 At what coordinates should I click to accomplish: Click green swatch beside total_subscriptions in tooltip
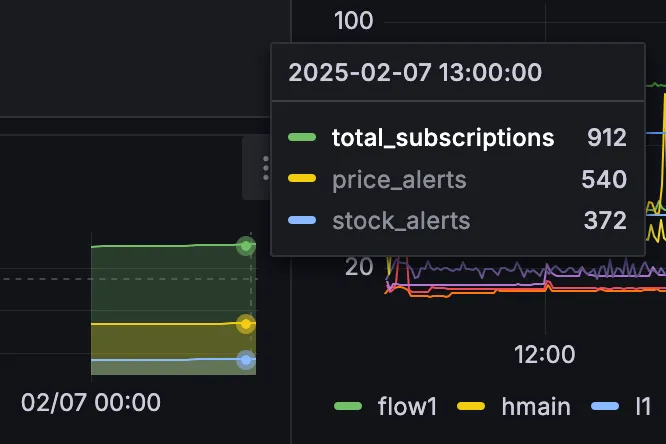(301, 138)
